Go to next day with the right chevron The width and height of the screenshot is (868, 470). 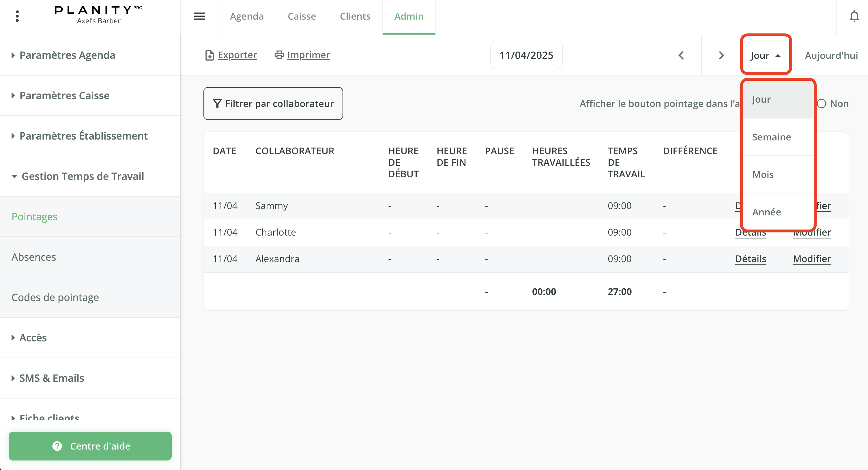click(721, 55)
